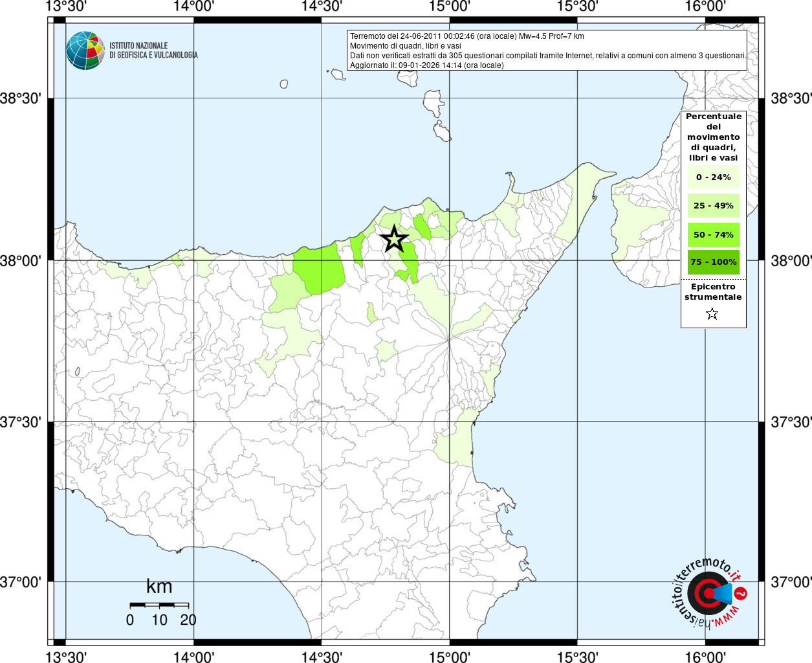812x663 pixels.
Task: Click the top axis label 14°00'
Action: [194, 6]
